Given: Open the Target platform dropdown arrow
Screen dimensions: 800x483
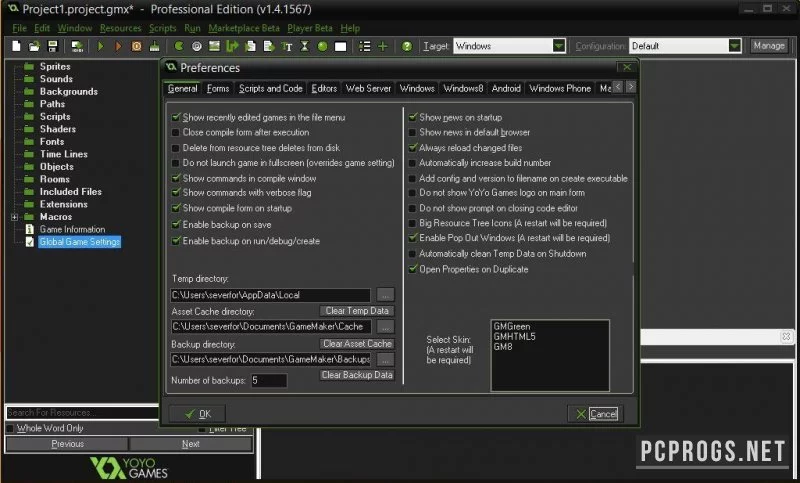Looking at the screenshot, I should coord(559,46).
